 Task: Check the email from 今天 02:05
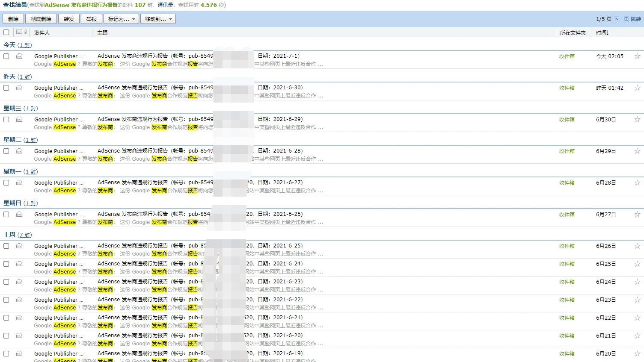[6, 56]
